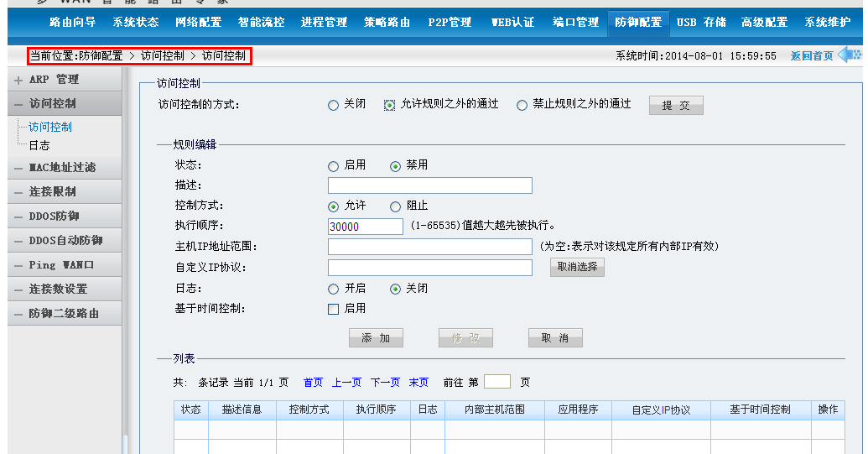The height and width of the screenshot is (454, 868).
Task: Switch to the USB 存储 tab
Action: pyautogui.click(x=701, y=23)
